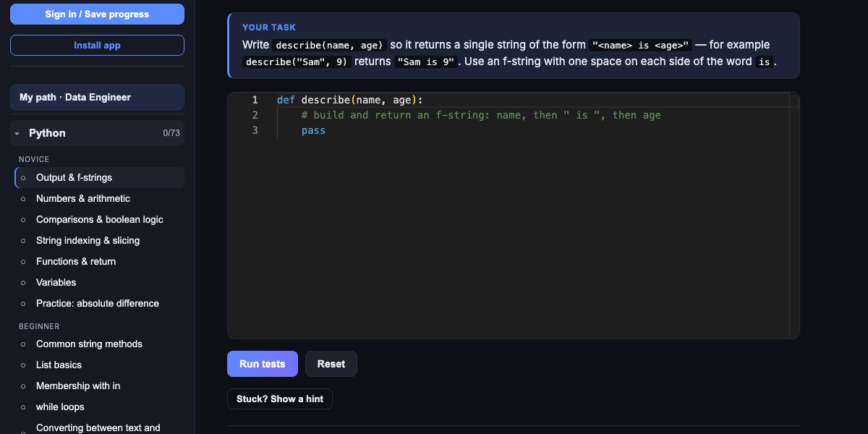Click the 0/73 Python progress count
This screenshot has width=868, height=434.
(x=171, y=133)
